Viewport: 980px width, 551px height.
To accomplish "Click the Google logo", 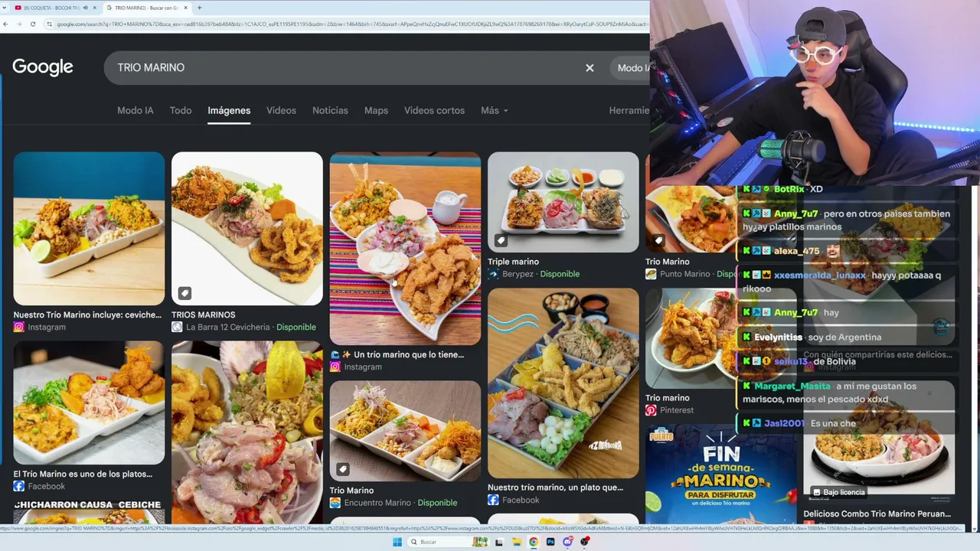I will 43,67.
